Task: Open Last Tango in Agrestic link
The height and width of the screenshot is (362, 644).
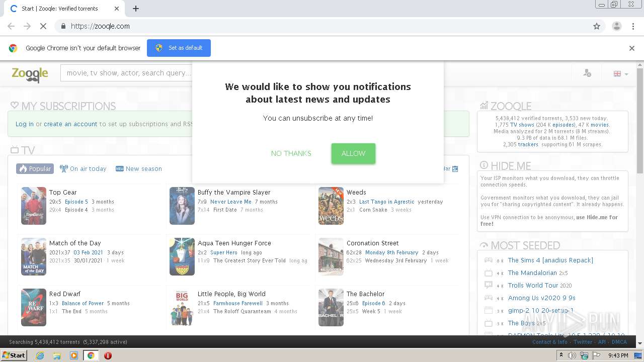Action: click(x=387, y=202)
